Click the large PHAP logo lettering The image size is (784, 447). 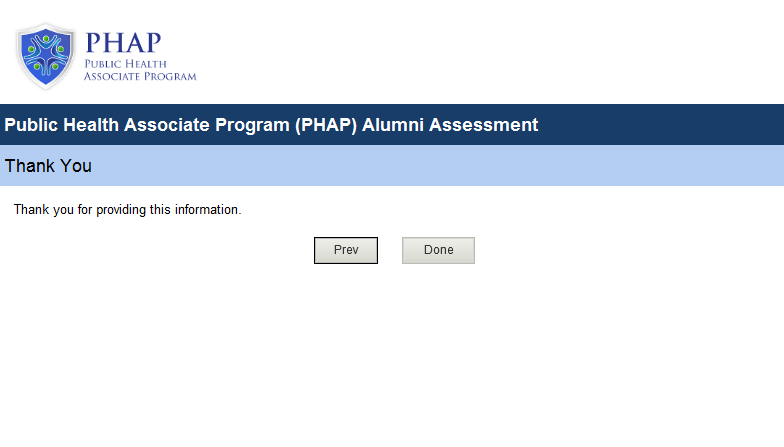(122, 43)
